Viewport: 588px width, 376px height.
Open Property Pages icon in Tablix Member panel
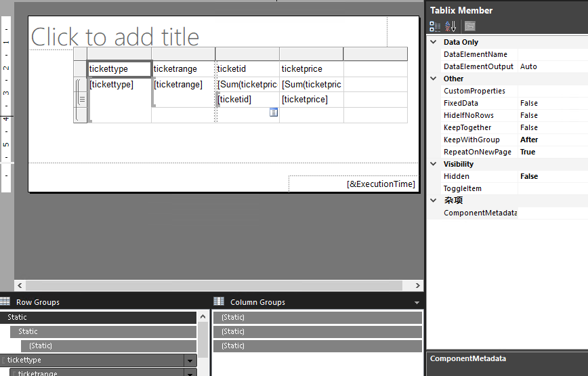470,26
